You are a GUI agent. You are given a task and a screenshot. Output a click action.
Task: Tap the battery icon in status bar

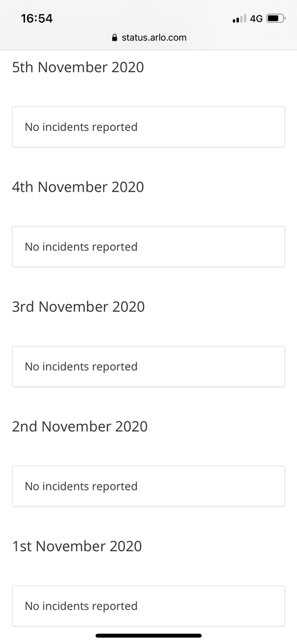coord(276,19)
